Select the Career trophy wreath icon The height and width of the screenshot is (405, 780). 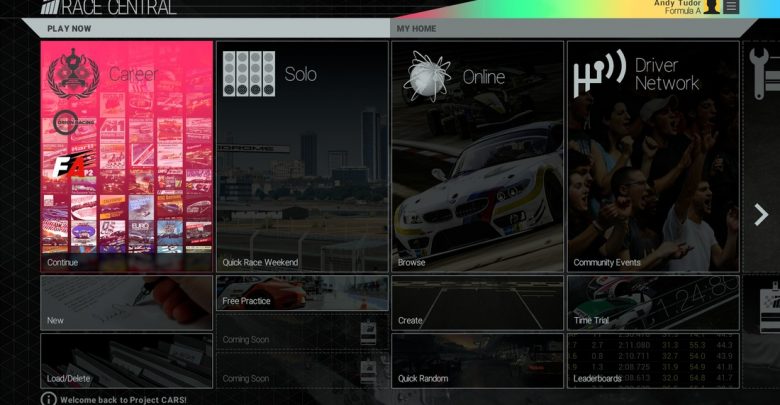(x=73, y=74)
